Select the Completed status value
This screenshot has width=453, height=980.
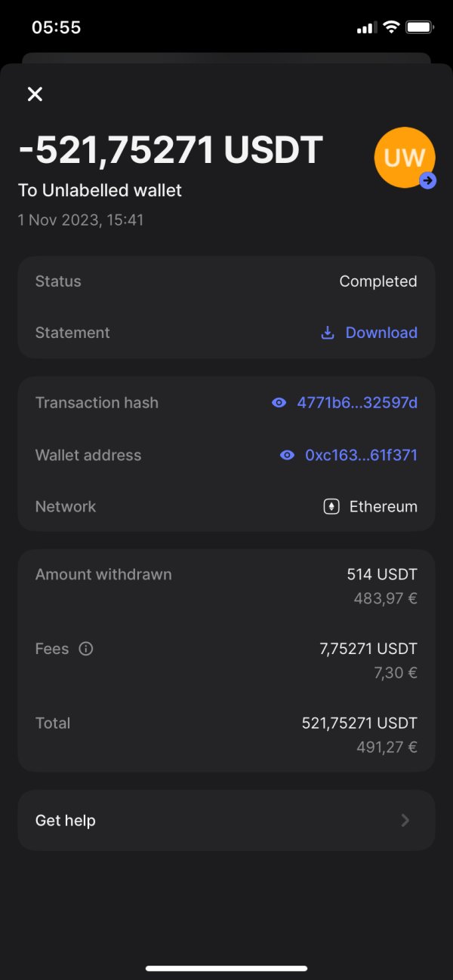click(377, 281)
